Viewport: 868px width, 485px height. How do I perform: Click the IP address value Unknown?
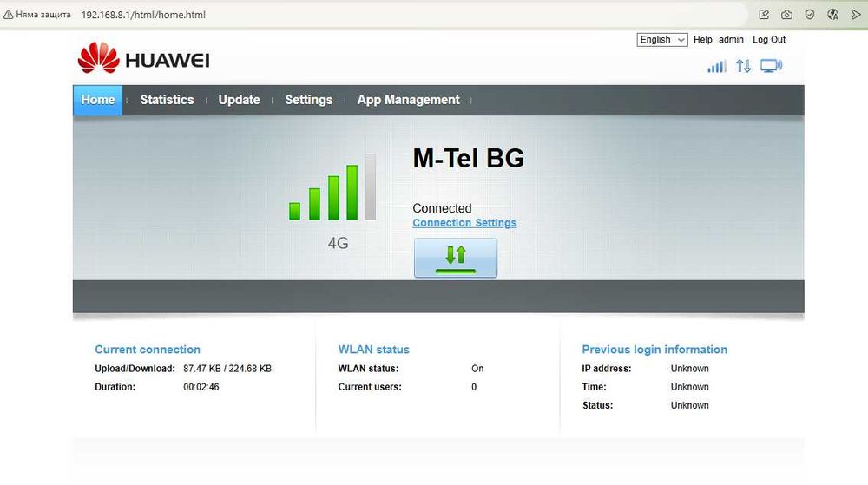[690, 369]
